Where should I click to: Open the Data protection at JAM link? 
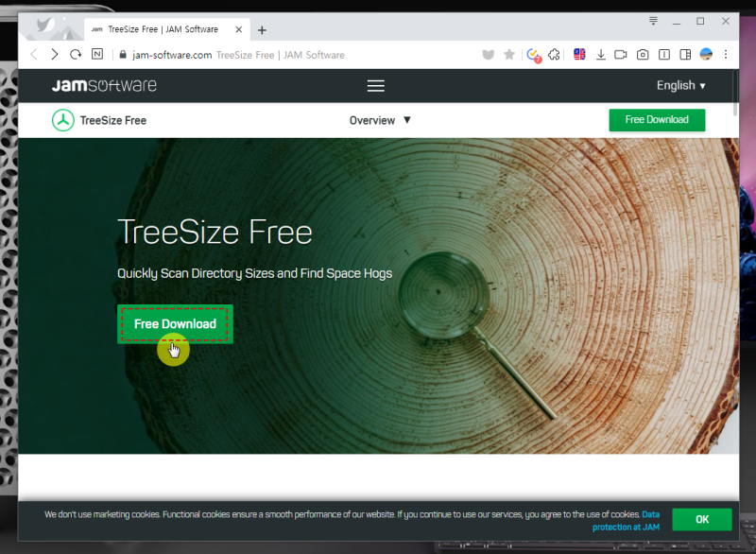coord(650,514)
